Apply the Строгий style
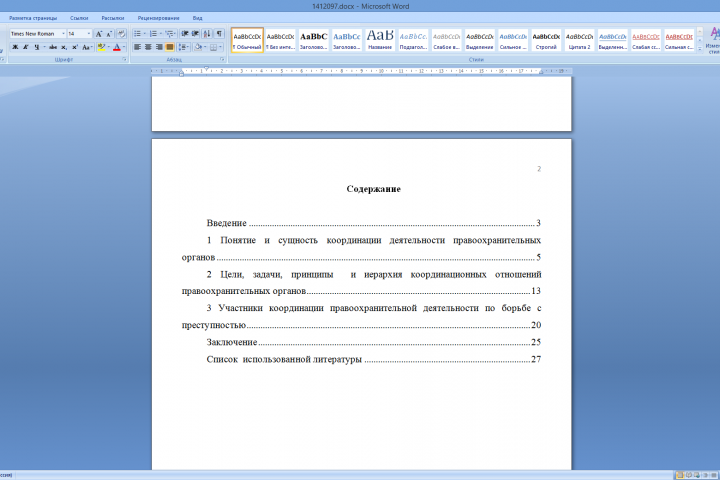 [546, 40]
